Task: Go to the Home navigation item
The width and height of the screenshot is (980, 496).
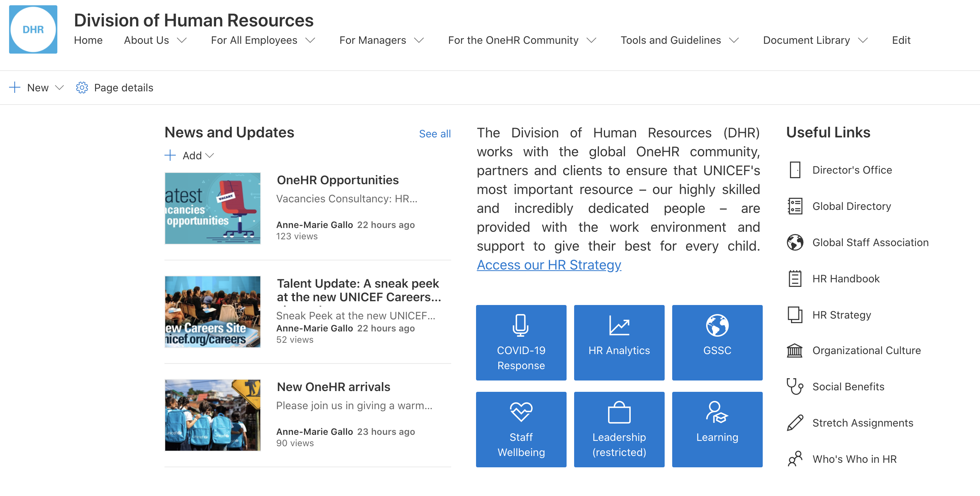Action: 88,40
